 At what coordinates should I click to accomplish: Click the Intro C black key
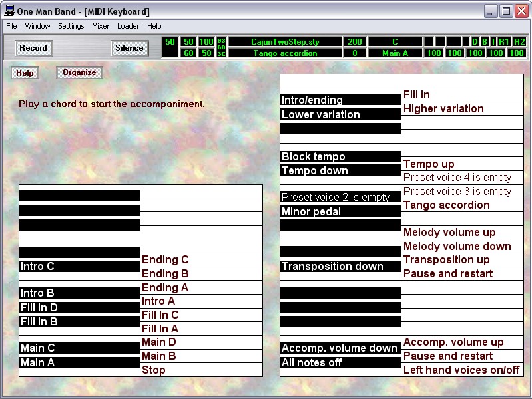click(x=80, y=266)
